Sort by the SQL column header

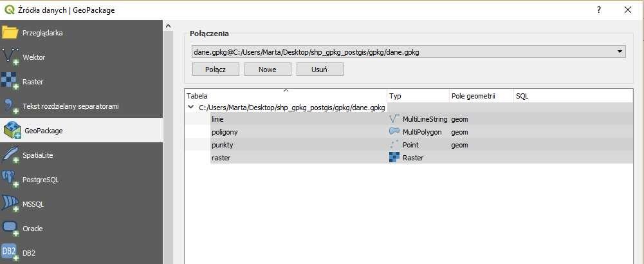pos(573,96)
